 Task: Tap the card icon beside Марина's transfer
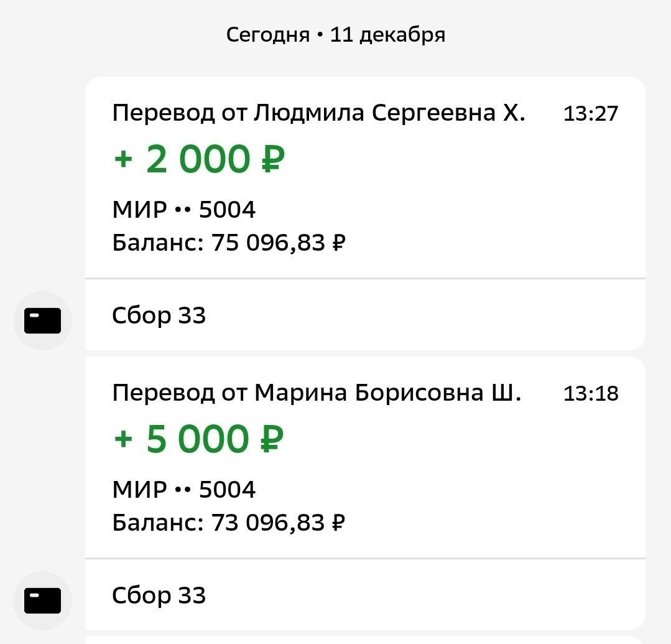tap(42, 600)
